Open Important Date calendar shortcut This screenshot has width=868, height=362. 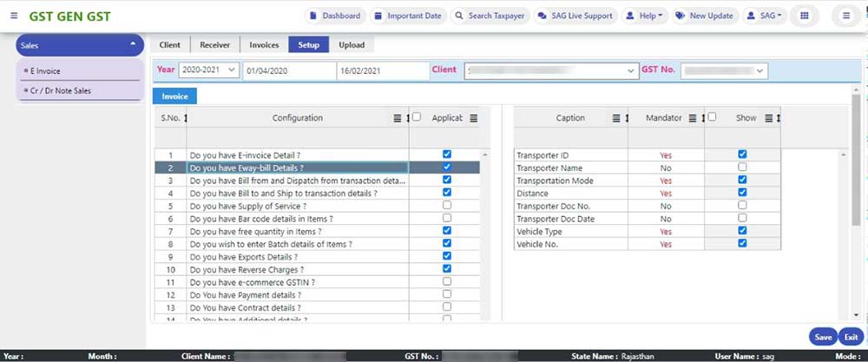coord(407,16)
